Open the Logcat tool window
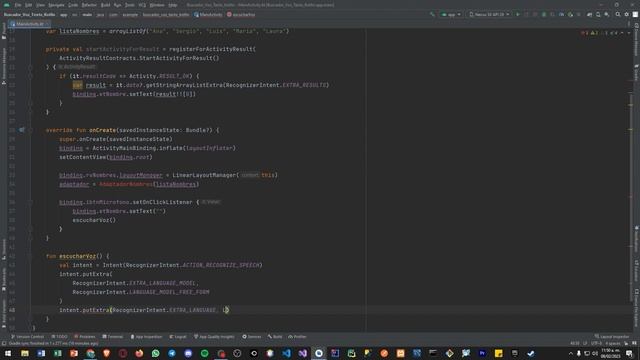The height and width of the screenshot is (360, 640). (x=178, y=337)
